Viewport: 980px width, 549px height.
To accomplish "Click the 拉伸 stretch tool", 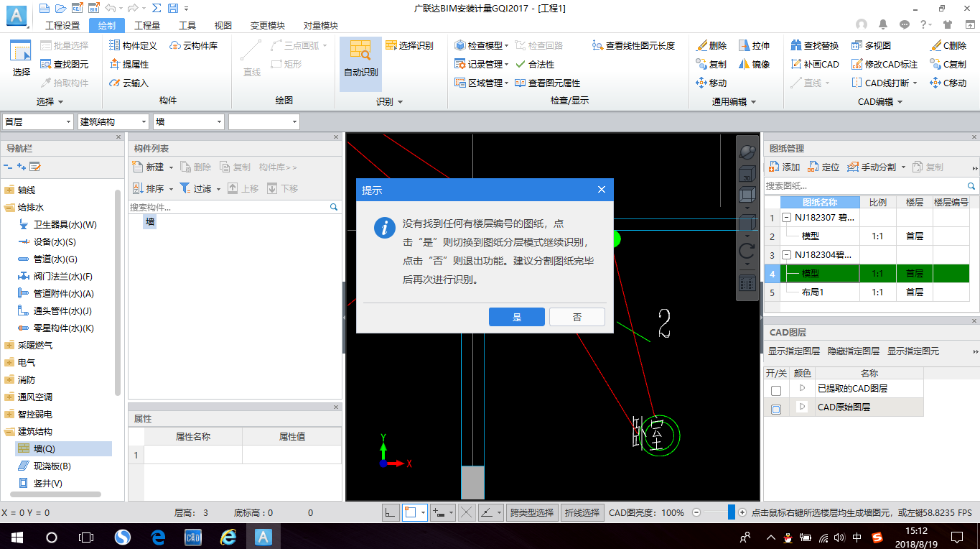I will pos(755,45).
